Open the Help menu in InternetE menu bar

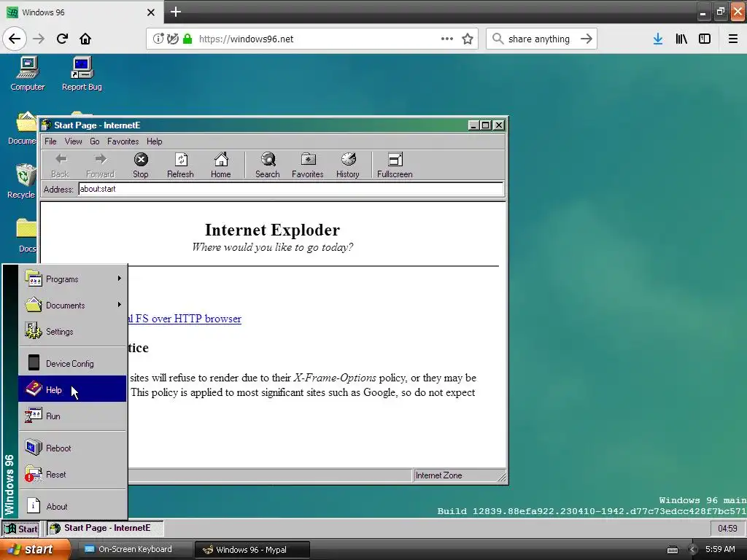coord(155,141)
